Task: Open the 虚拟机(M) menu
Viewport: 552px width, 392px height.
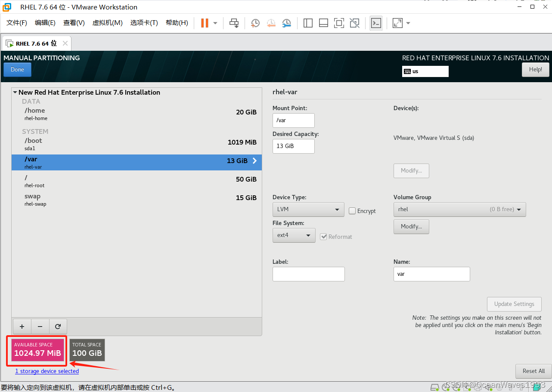Action: 108,23
